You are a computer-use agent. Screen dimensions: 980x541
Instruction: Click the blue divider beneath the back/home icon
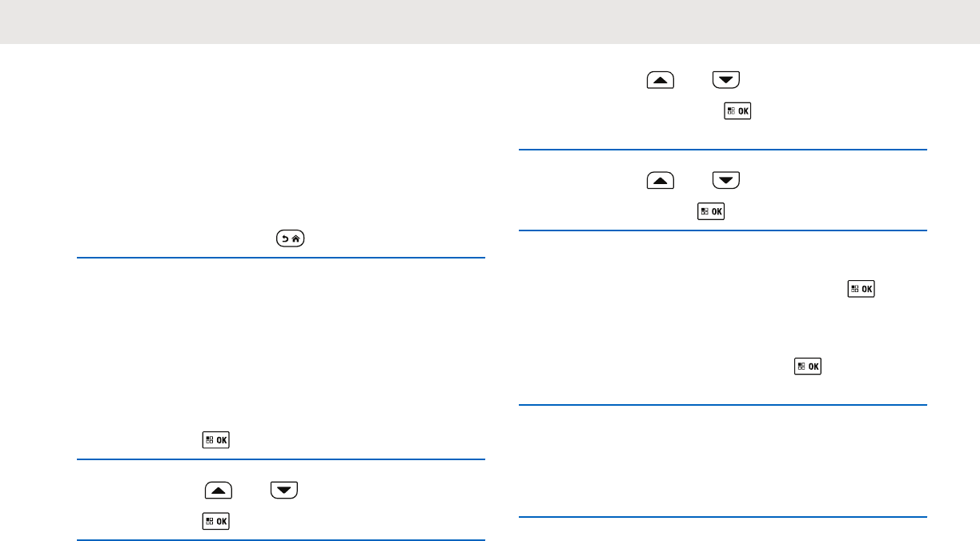(281, 258)
